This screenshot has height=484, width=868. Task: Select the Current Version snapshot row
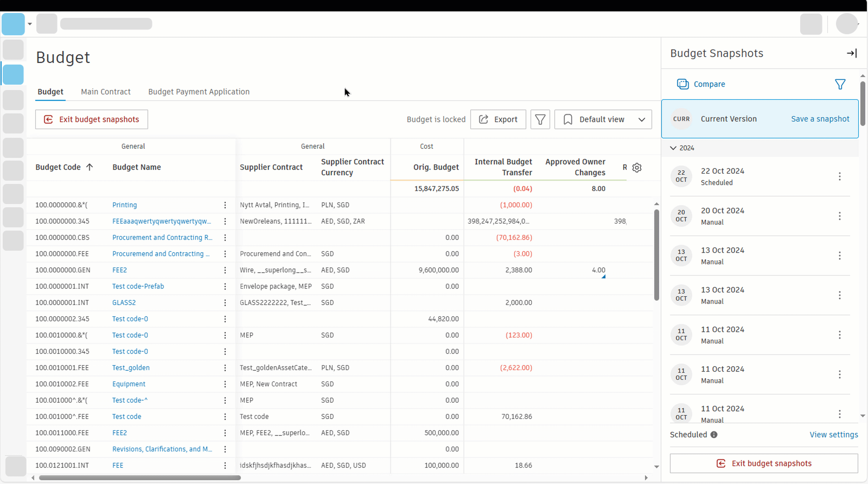[x=760, y=119]
